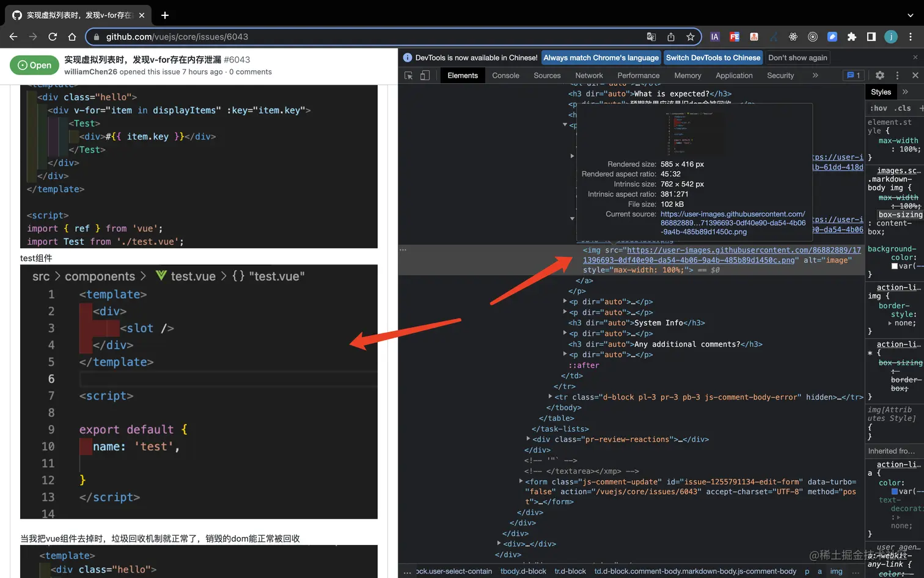Open the Network panel
Image resolution: width=924 pixels, height=578 pixels.
pyautogui.click(x=589, y=75)
